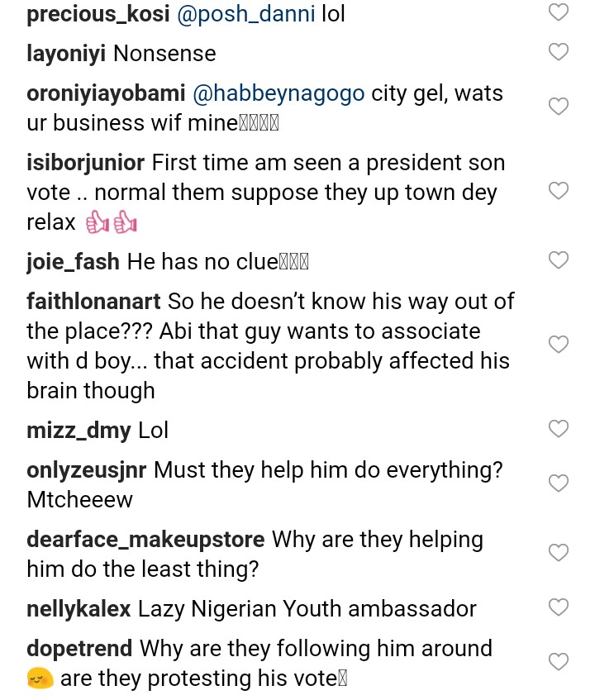Screen dimensions: 595x700
Task: Go to isiborjunior's profile
Action: [x=86, y=163]
